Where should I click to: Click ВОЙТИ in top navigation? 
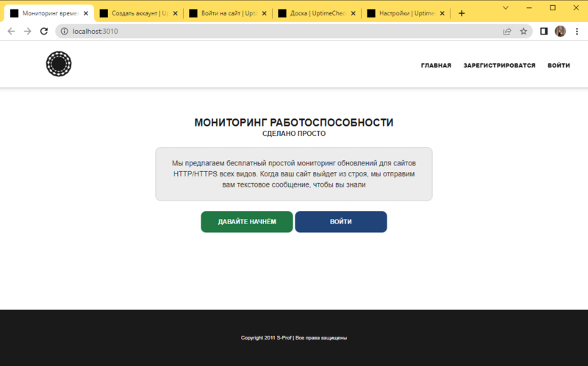click(559, 65)
